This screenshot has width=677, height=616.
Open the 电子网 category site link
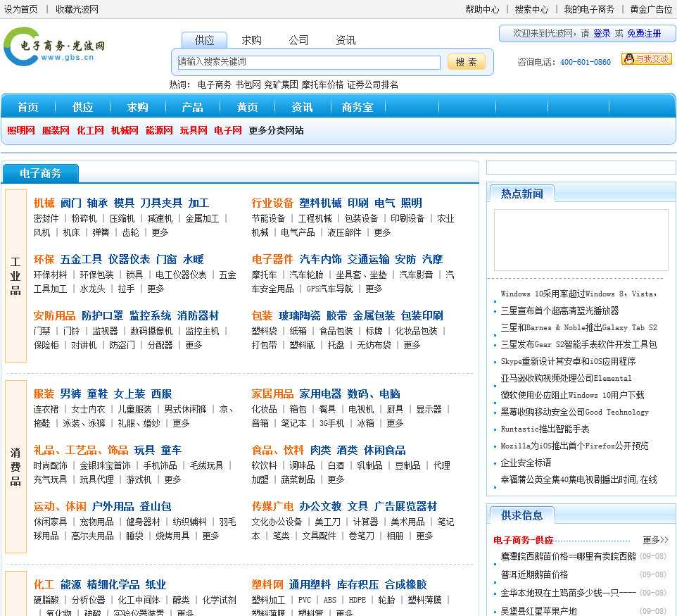[228, 130]
